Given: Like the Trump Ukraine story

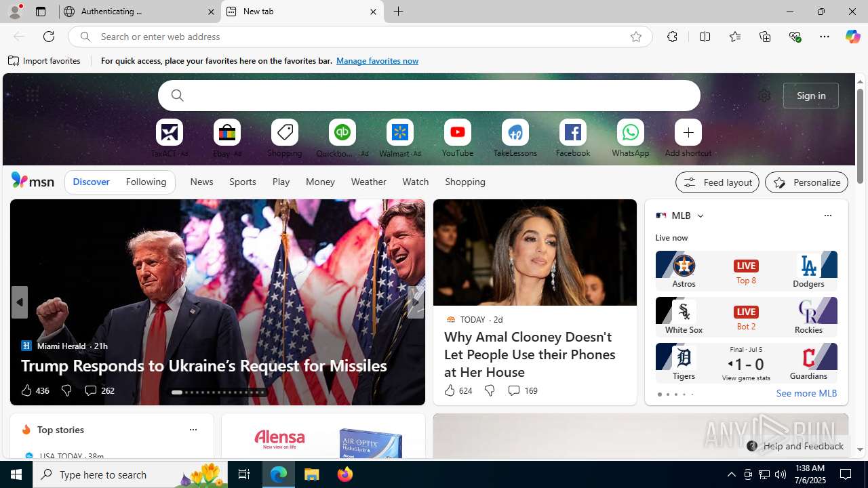Looking at the screenshot, I should (34, 390).
